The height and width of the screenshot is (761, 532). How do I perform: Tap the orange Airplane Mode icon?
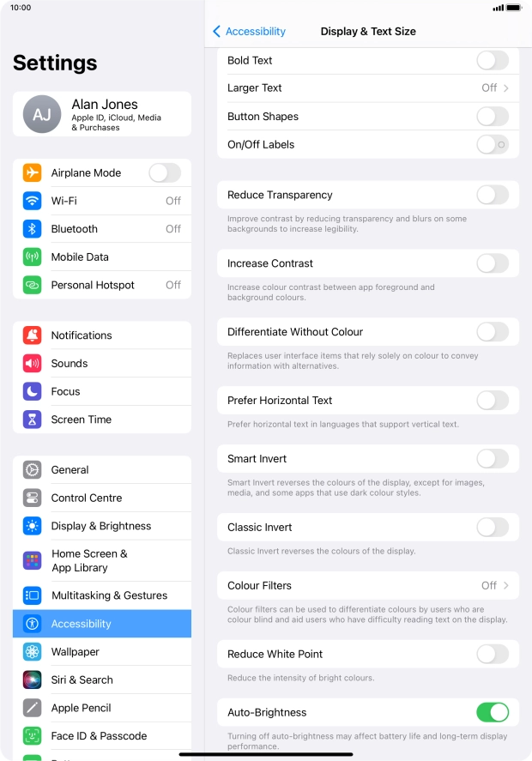click(x=32, y=172)
